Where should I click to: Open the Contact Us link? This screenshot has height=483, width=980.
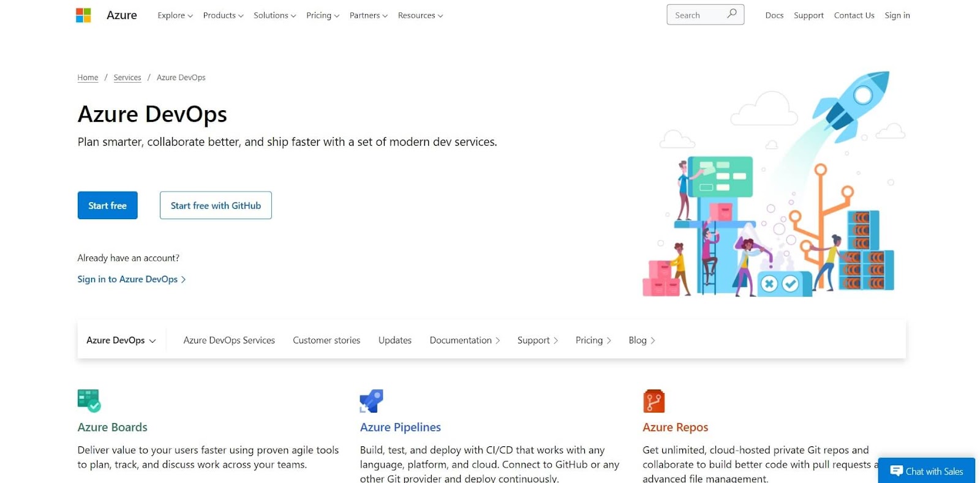click(854, 15)
